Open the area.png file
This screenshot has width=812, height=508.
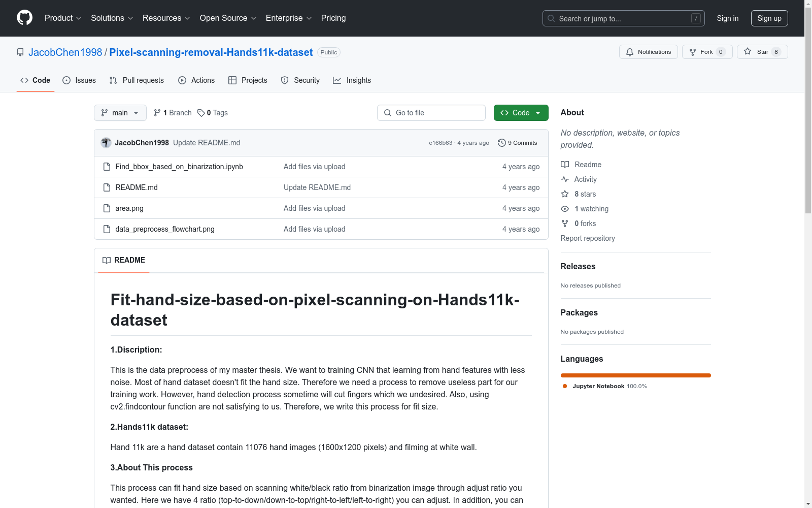point(129,208)
